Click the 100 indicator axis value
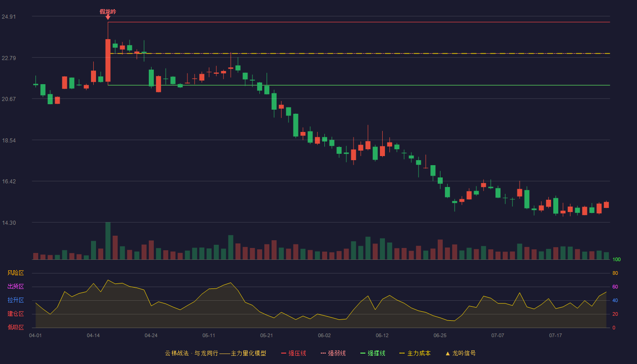637x364 pixels. [x=617, y=259]
